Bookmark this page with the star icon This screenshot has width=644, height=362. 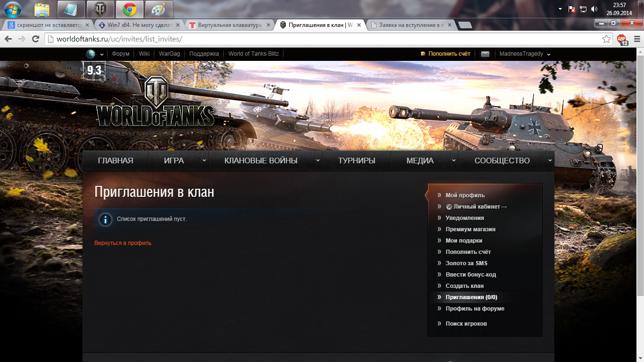tap(607, 39)
